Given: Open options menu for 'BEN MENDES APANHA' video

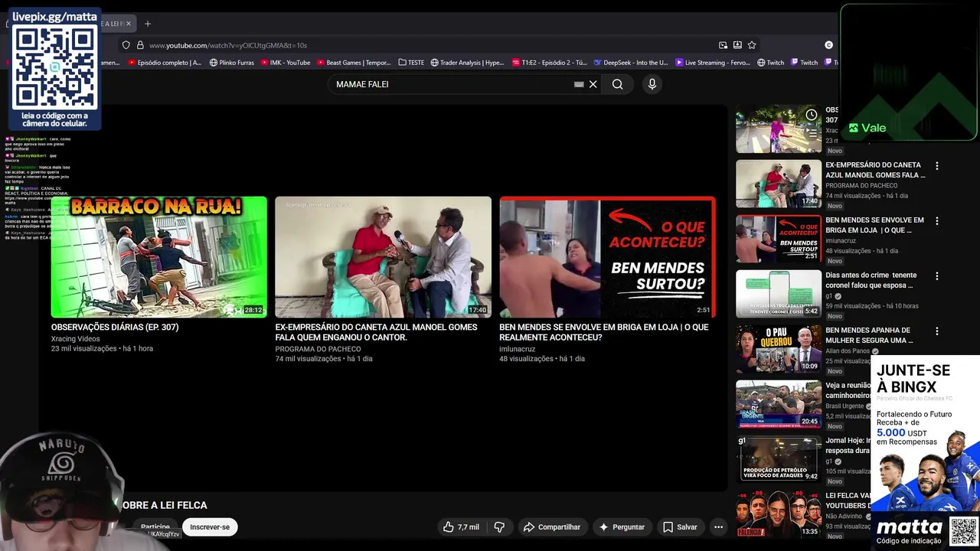Looking at the screenshot, I should (936, 331).
